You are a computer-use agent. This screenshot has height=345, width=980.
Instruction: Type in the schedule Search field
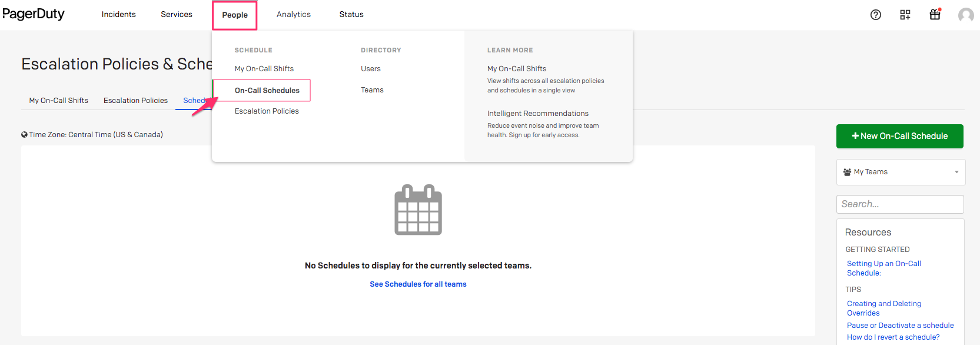click(x=899, y=204)
